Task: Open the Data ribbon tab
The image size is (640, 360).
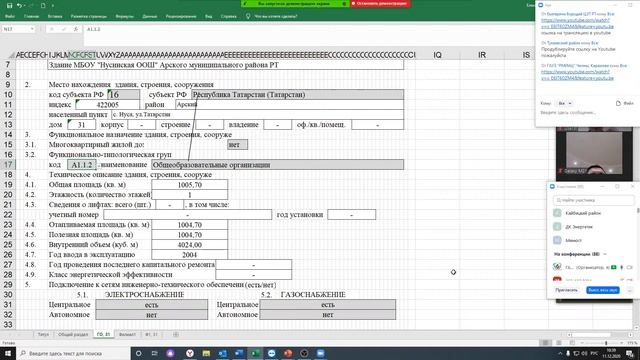Action: click(x=150, y=16)
